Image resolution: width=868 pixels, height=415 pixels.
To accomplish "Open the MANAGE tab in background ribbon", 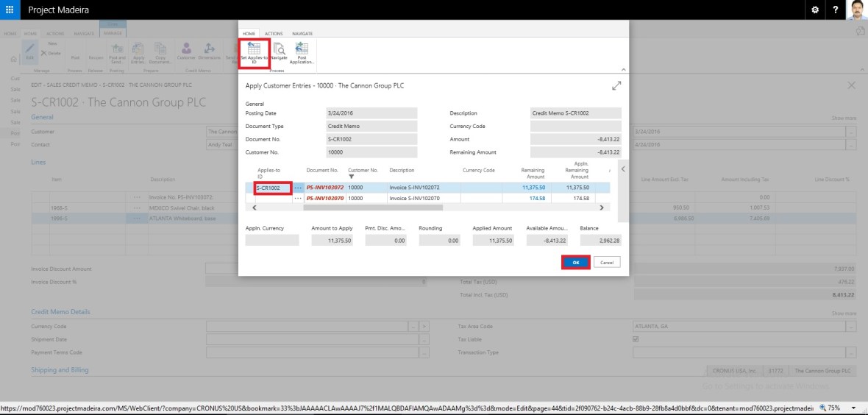I will (113, 34).
